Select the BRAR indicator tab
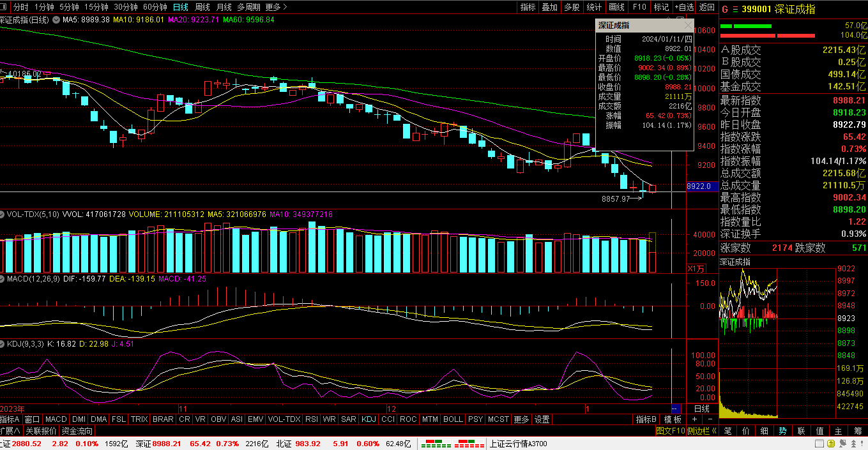The image size is (868, 450). point(163,419)
